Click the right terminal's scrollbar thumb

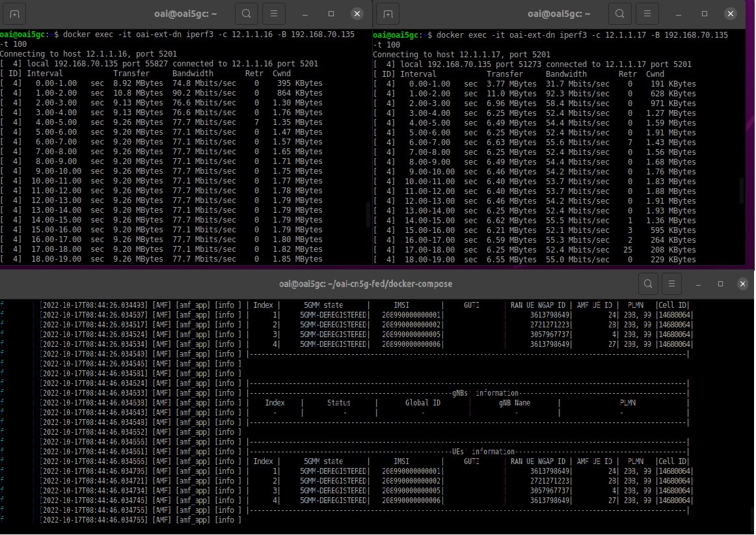coord(742,190)
